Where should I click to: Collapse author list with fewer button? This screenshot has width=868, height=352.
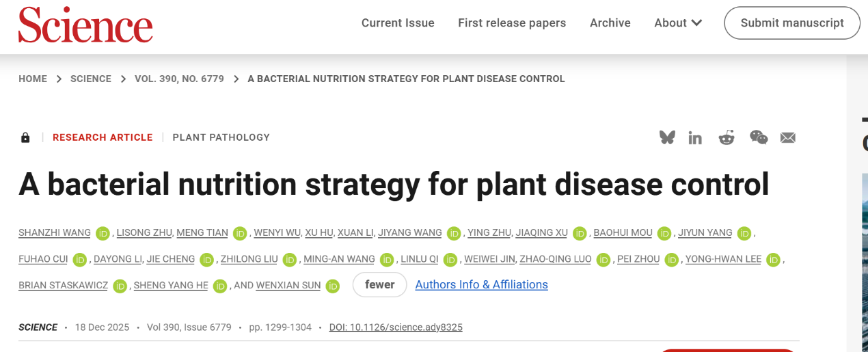click(x=379, y=285)
